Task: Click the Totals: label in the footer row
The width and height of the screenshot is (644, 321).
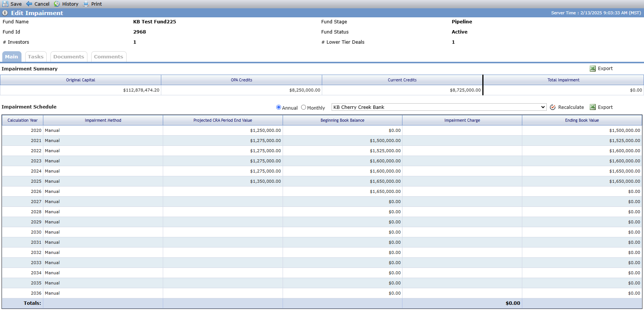Action: (x=32, y=303)
